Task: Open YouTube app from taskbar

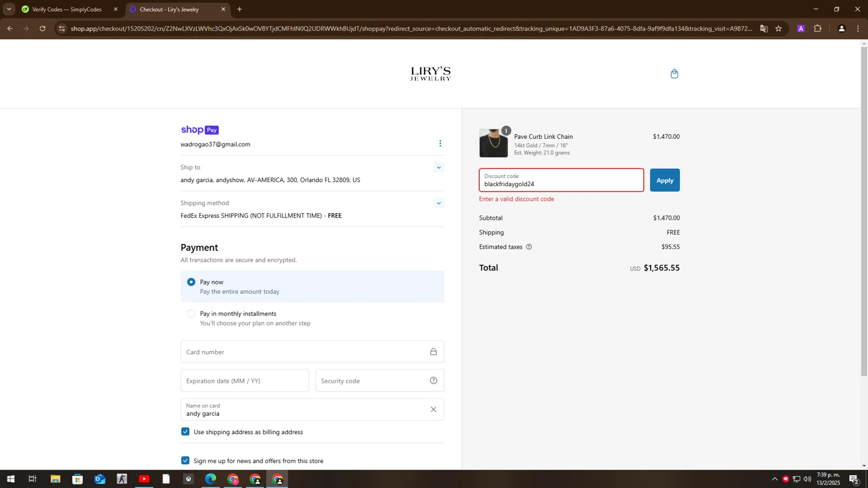Action: coord(144,479)
